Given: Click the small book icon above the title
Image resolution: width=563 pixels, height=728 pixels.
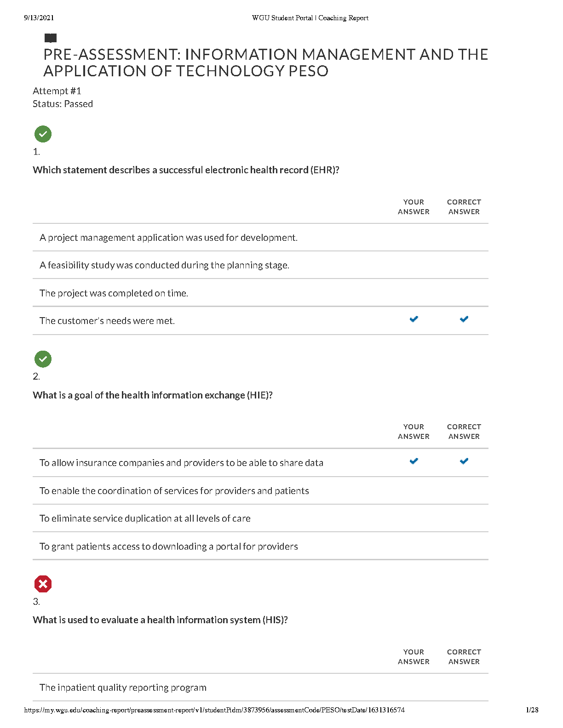Looking at the screenshot, I should [x=51, y=38].
